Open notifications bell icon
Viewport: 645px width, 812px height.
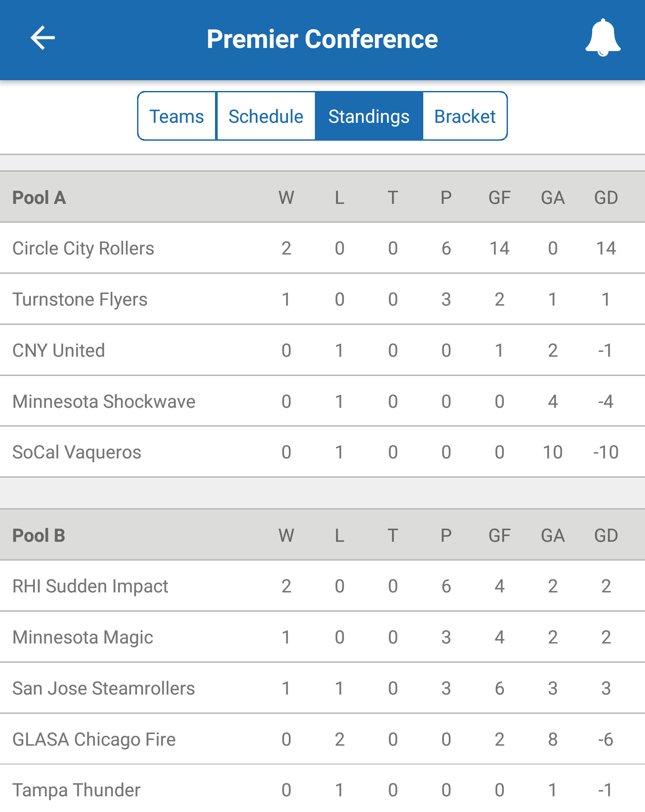[603, 38]
